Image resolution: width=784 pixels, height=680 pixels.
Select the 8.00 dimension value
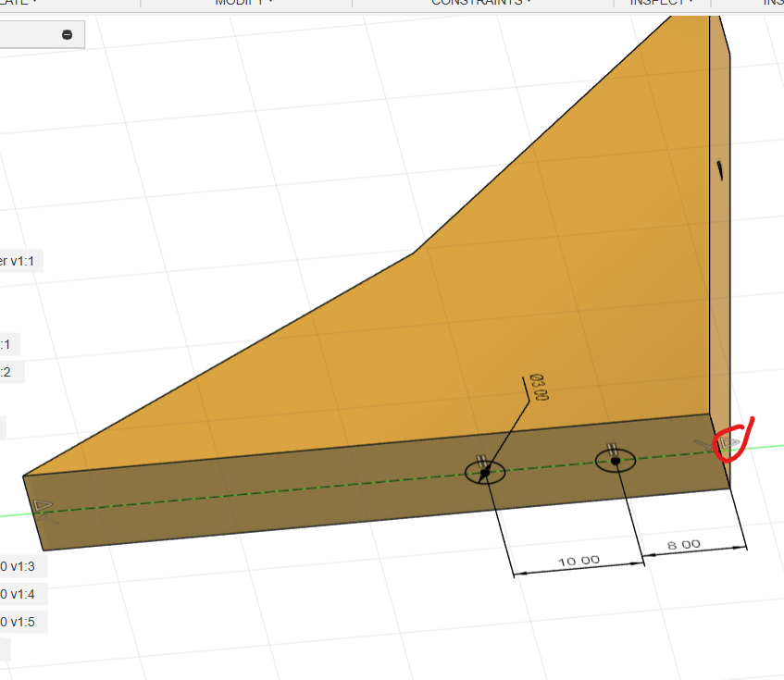[x=684, y=544]
